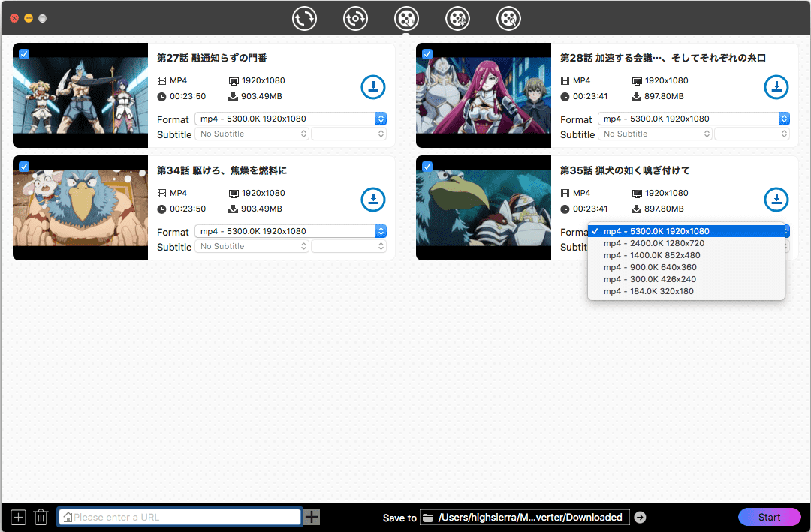
Task: Click the 903.49MB size text in 第34話
Action: click(x=262, y=209)
